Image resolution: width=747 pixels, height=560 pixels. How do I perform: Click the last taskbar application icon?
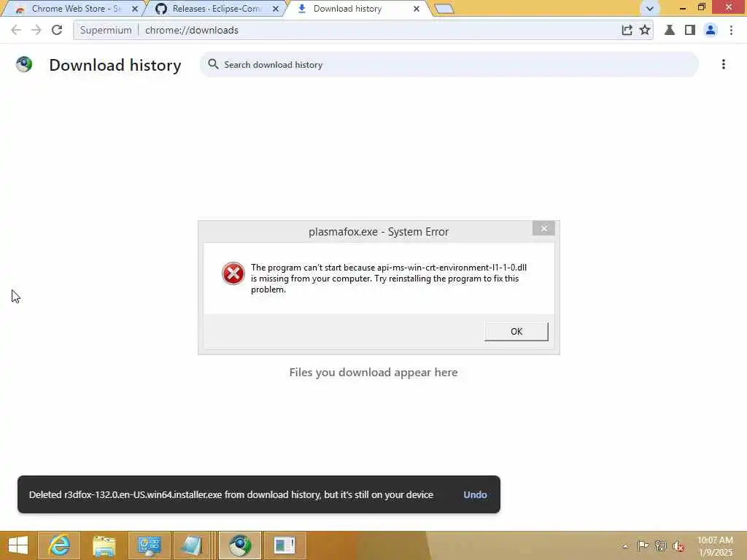click(285, 545)
